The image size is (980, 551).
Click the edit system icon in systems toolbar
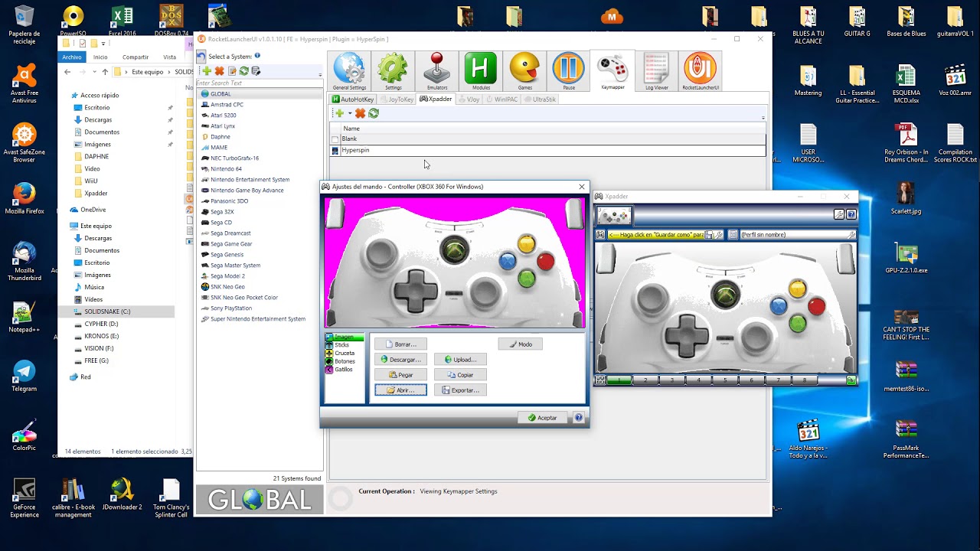[231, 71]
